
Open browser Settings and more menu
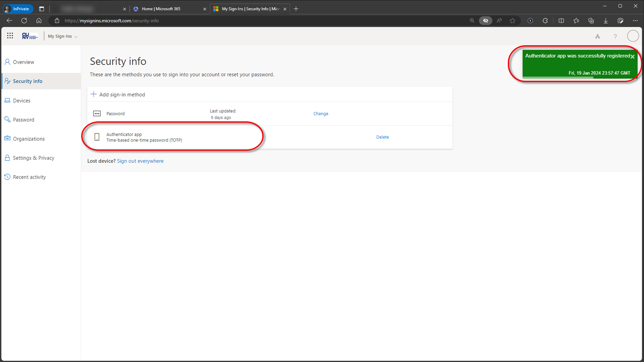click(635, 21)
